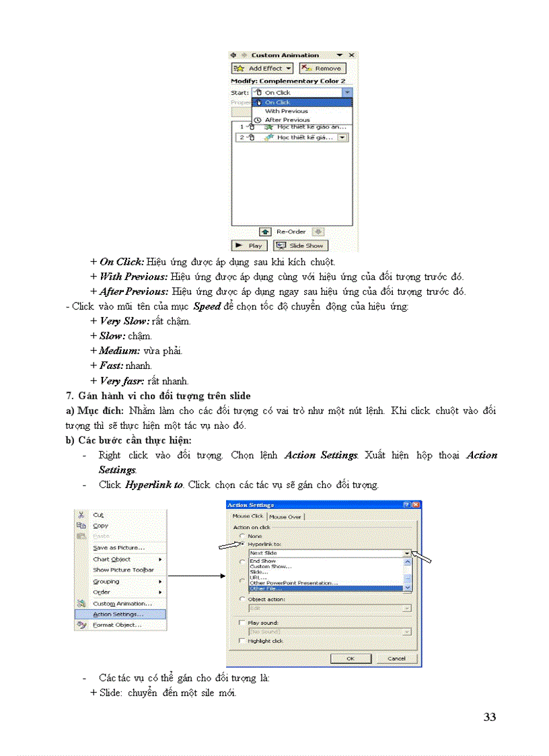Select the Hyperlink to radio button

[x=242, y=544]
